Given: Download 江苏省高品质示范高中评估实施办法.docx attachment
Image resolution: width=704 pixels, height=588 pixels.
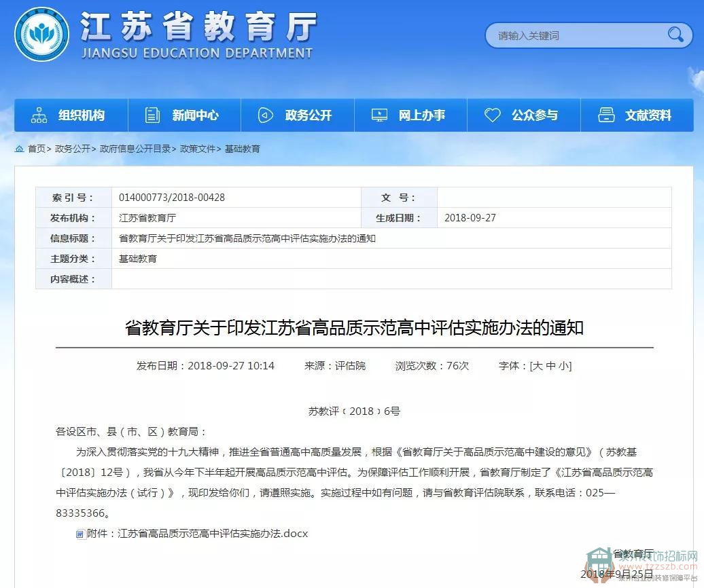Looking at the screenshot, I should pyautogui.click(x=212, y=534).
